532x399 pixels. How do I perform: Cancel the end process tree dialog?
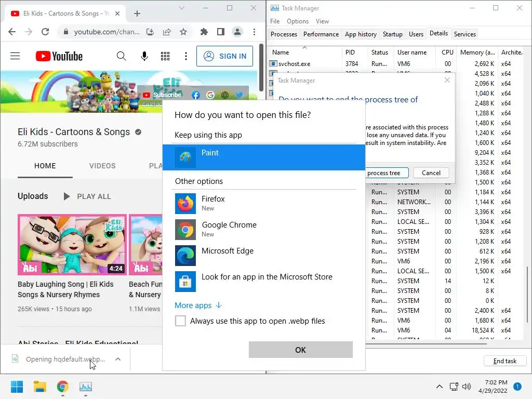(x=431, y=173)
